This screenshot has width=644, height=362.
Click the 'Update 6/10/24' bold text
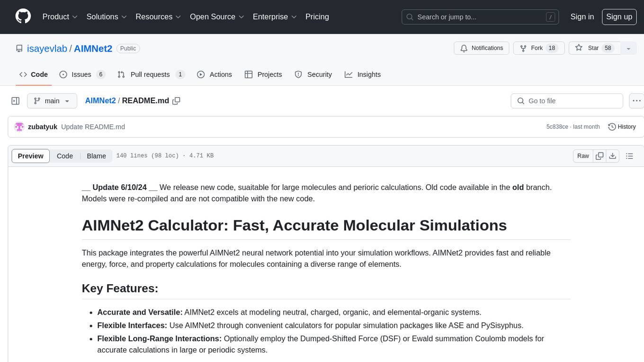coord(119,187)
